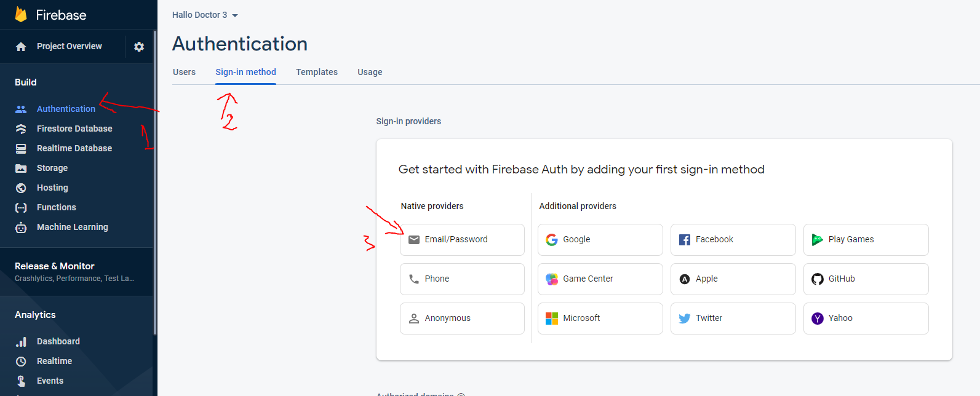Open Storage from the sidebar icon
Screen dimensions: 980x396
21,168
